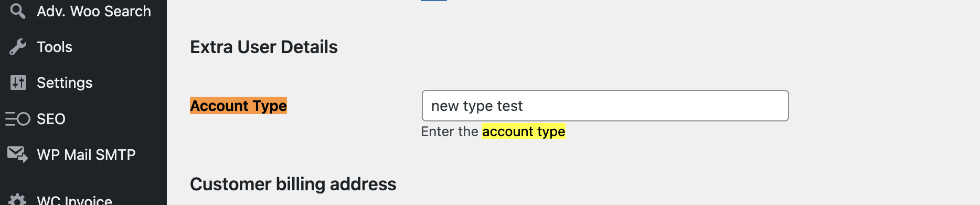Click the Customer billing address heading
The width and height of the screenshot is (980, 205).
tap(293, 184)
